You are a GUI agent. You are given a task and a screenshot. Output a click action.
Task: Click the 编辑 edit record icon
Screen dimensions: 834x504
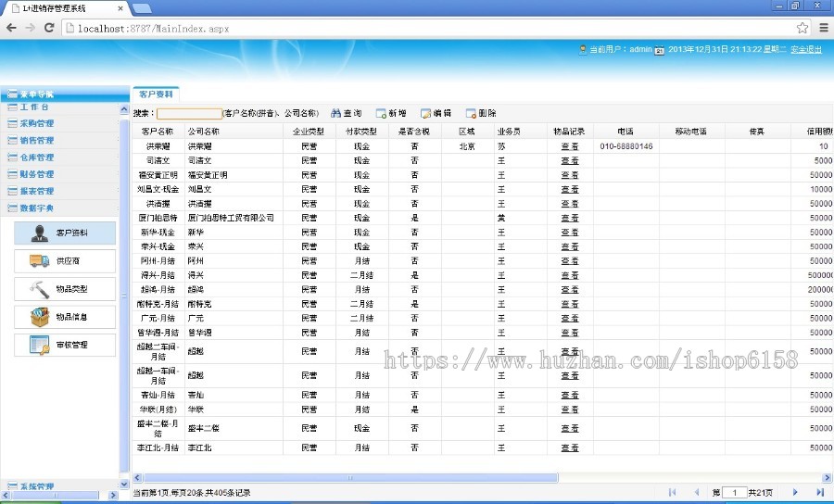tap(425, 113)
